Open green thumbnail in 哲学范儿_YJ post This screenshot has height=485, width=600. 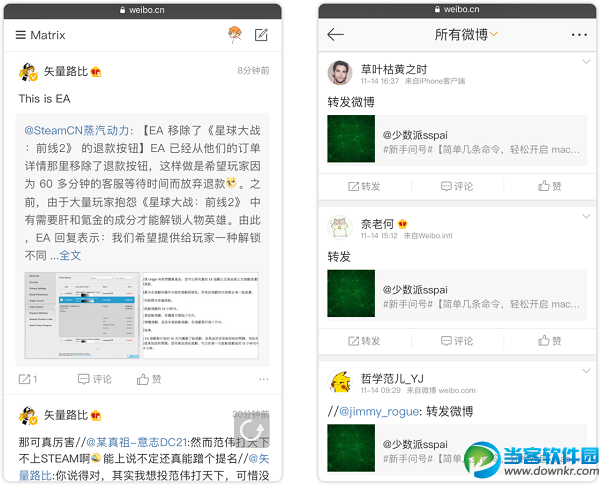click(x=351, y=448)
